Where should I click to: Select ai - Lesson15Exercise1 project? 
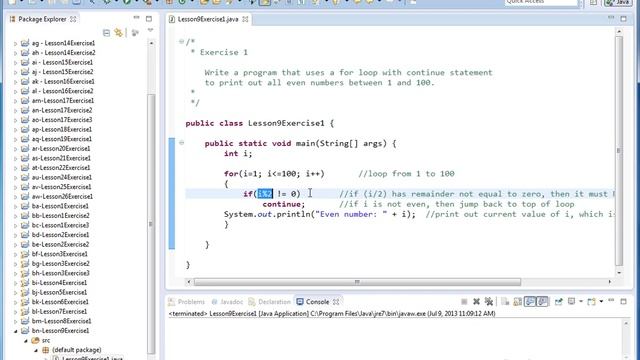coord(62,62)
